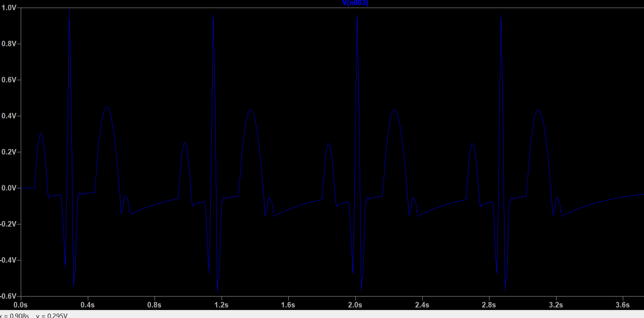The image size is (644, 318).
Task: Click the 0.0V vertical axis label
Action: [9, 188]
